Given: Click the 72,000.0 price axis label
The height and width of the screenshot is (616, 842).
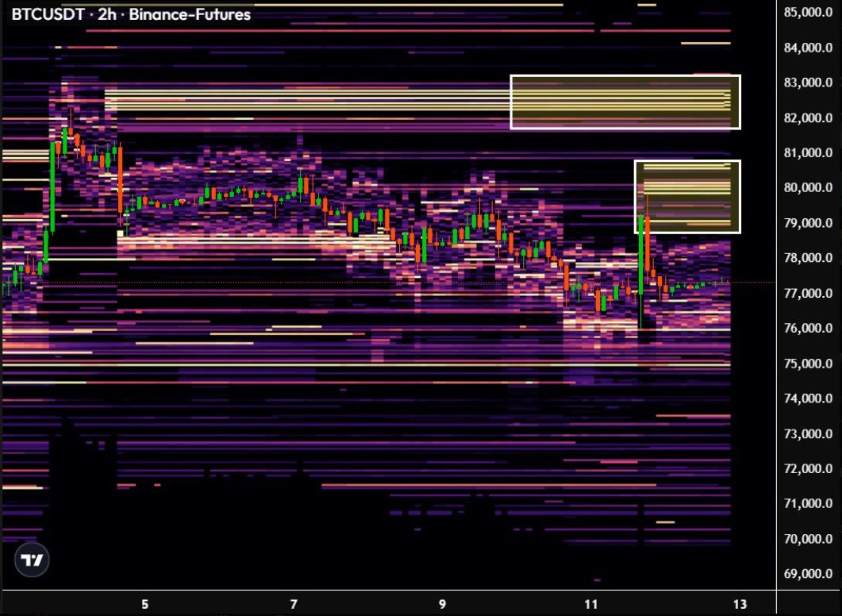Looking at the screenshot, I should tap(808, 468).
